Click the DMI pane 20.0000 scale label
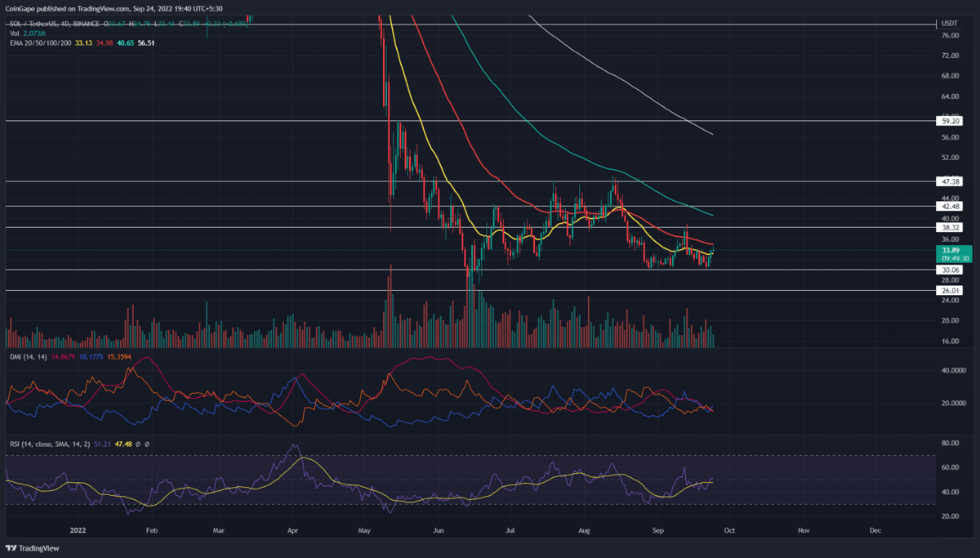 tap(952, 404)
